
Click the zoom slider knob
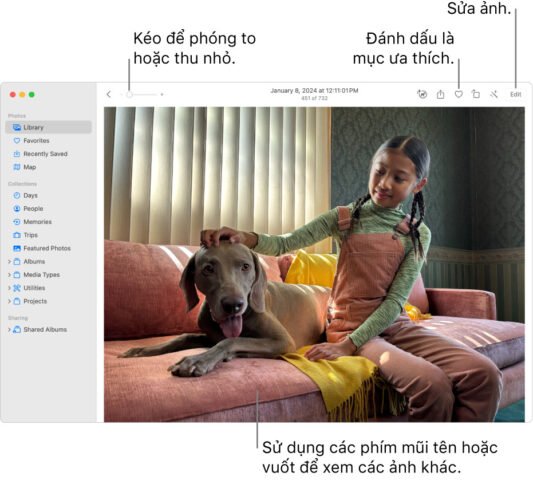(x=129, y=95)
